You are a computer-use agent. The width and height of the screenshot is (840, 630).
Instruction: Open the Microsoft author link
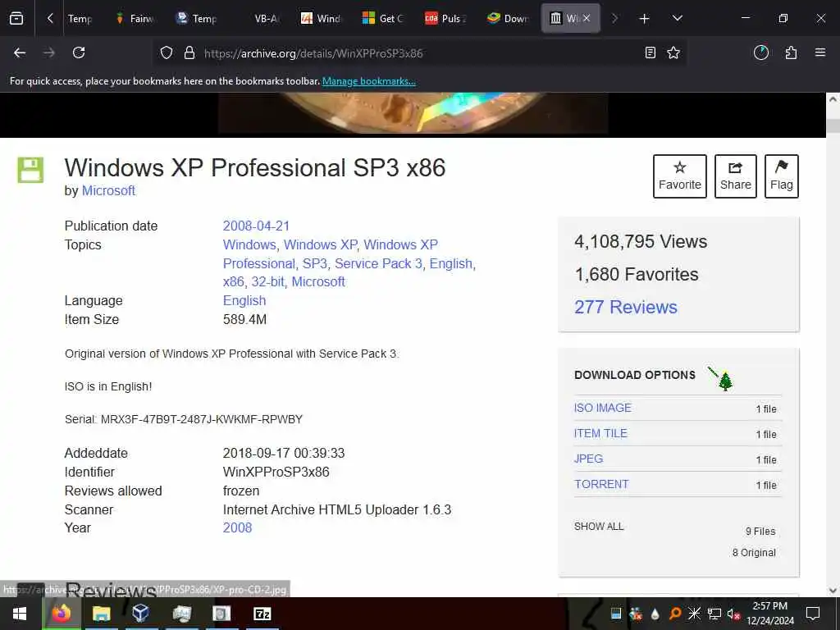pos(108,190)
